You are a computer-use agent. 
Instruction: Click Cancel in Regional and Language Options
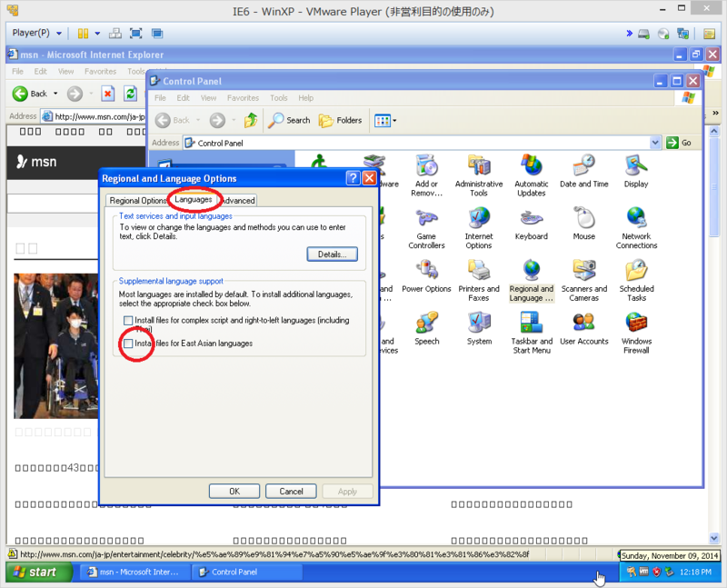[291, 491]
